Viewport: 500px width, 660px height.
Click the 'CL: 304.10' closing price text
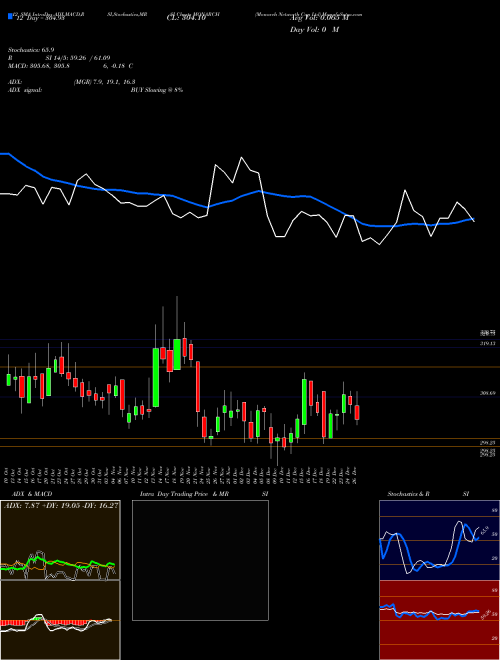[x=186, y=18]
